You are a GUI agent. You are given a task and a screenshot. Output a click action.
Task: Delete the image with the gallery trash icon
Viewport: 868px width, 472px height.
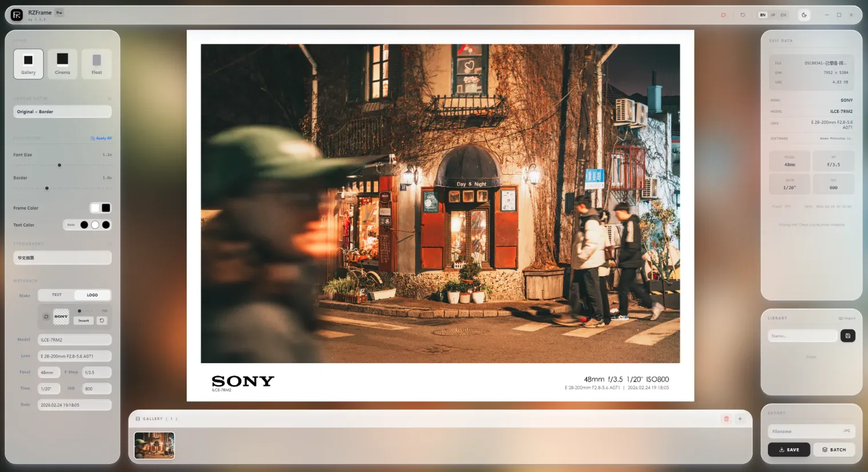tap(726, 419)
